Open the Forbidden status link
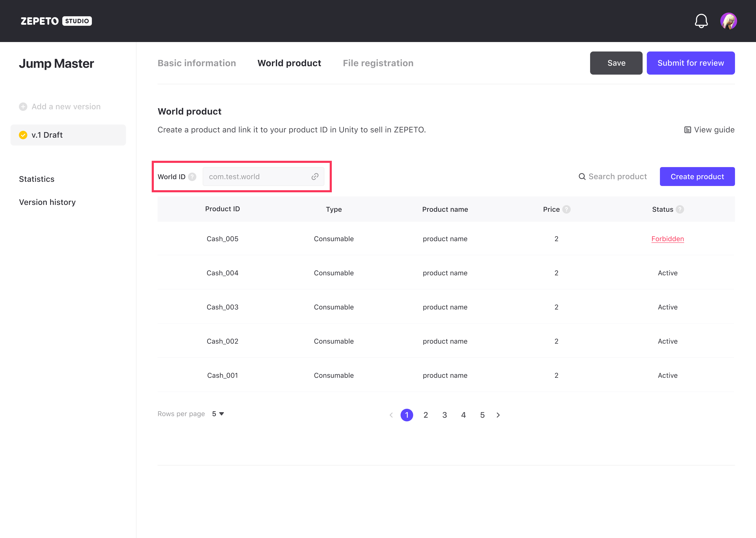756x538 pixels. (x=667, y=239)
